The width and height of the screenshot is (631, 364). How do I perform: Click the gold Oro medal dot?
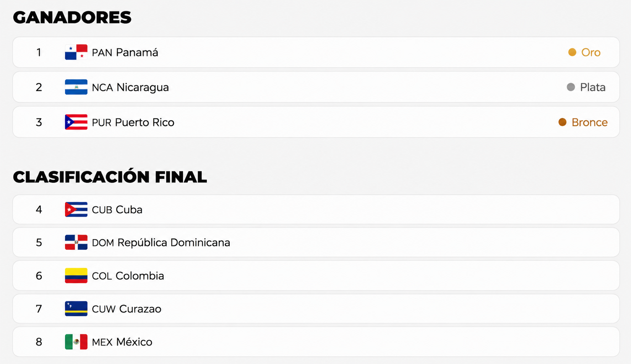click(x=572, y=52)
